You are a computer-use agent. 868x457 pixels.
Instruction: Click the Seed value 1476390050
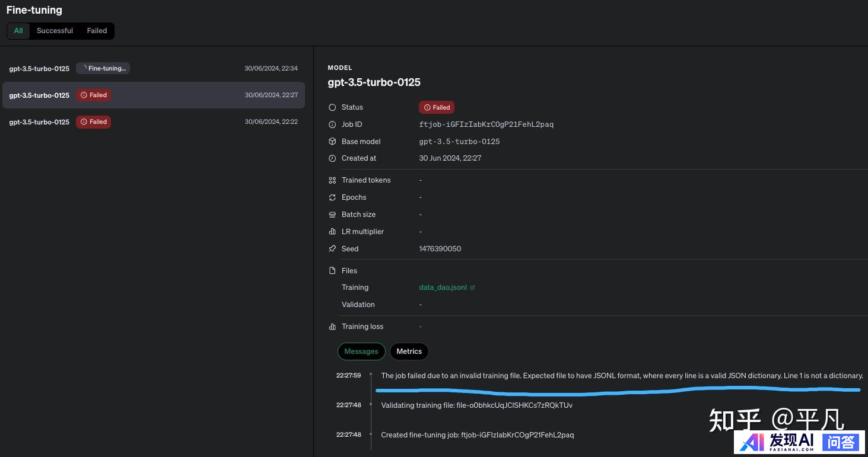(x=440, y=249)
